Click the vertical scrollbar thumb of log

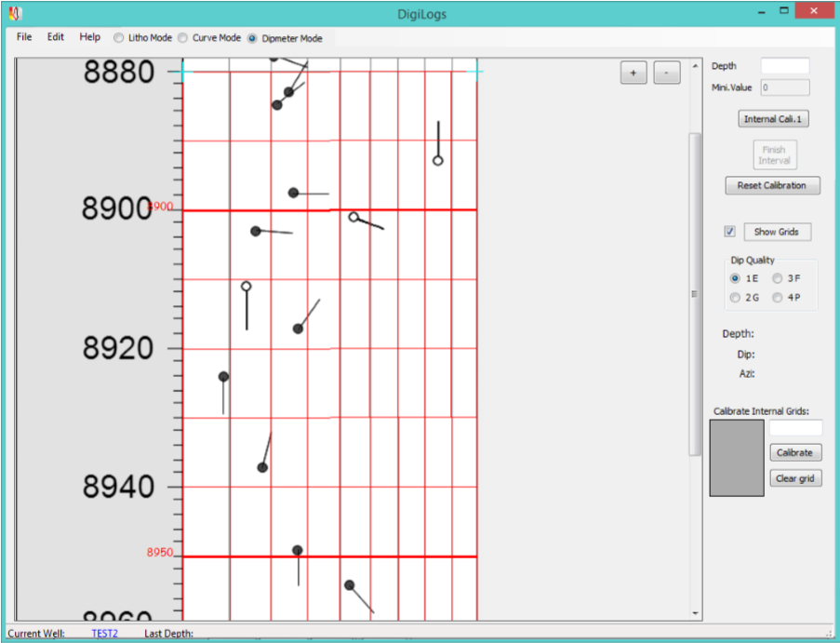(695, 293)
